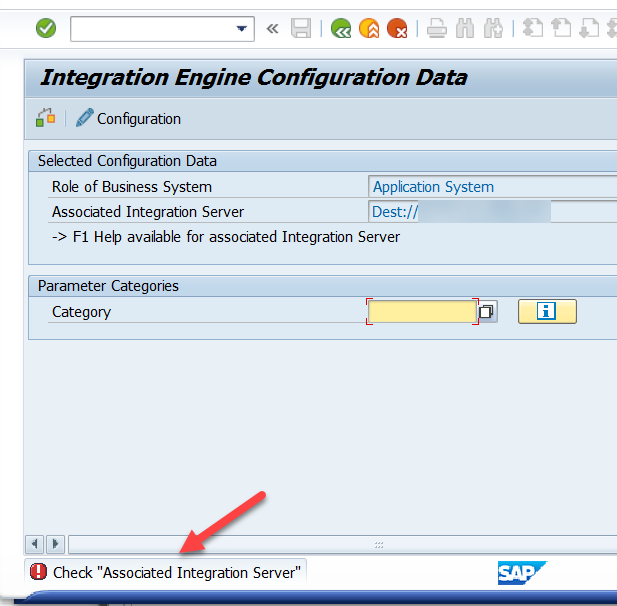Click the yellow Exit icon

[369, 28]
